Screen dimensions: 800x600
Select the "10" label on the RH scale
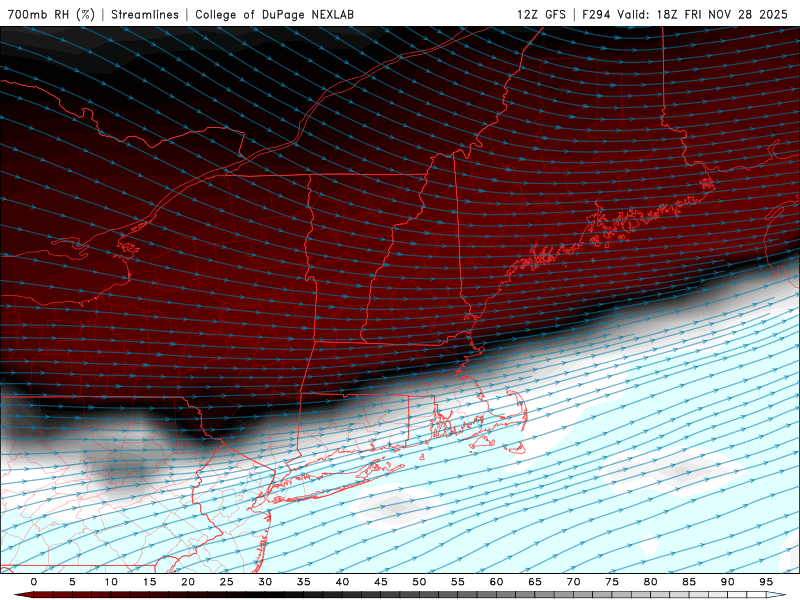(x=111, y=582)
